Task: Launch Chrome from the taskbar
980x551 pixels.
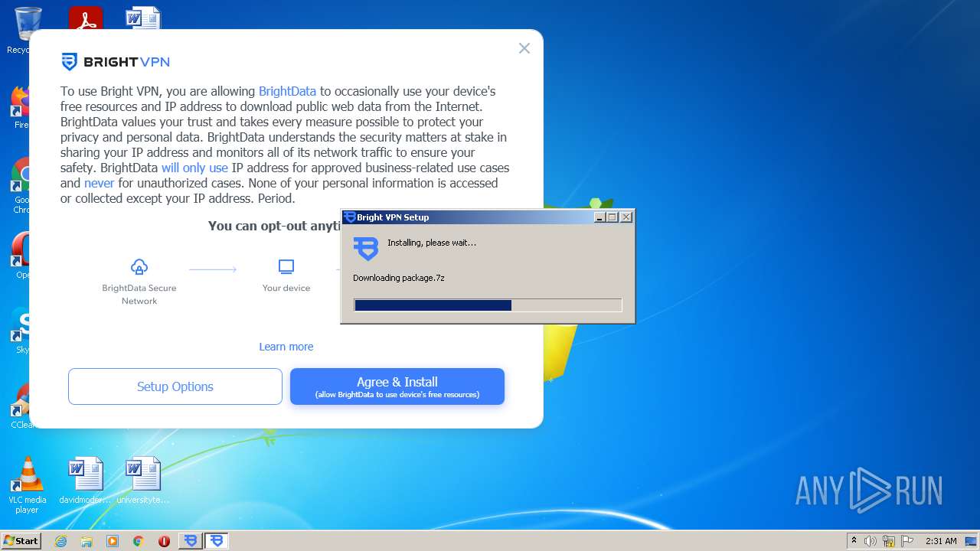Action: coord(138,541)
